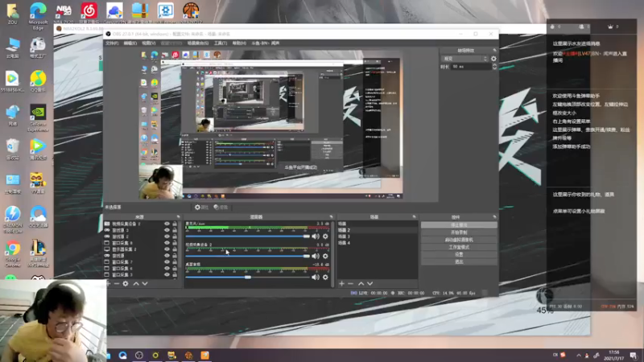The image size is (644, 362).
Task: Mute the video capture device 2 audio
Action: click(316, 256)
